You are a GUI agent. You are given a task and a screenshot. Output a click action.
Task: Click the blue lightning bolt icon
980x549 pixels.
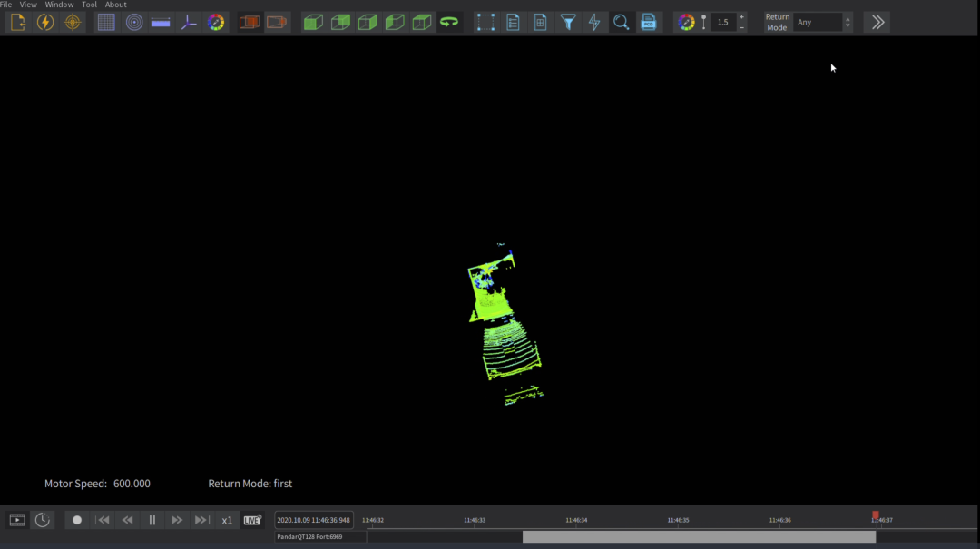coord(594,23)
